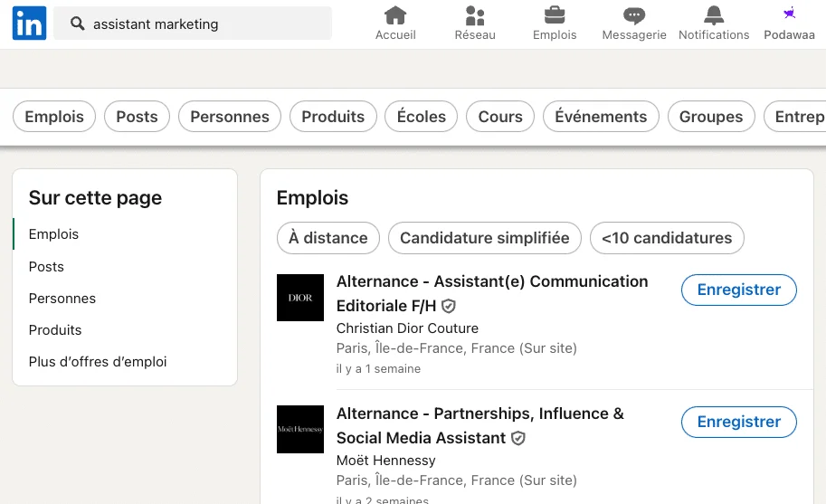The height and width of the screenshot is (504, 826).
Task: Save the Moët Hennessy job with Enregistrer
Action: point(738,422)
